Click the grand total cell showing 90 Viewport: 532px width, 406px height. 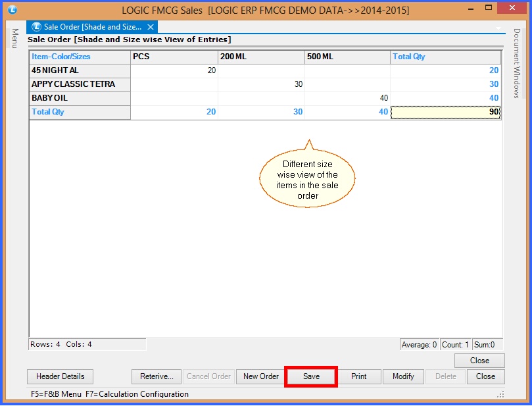pyautogui.click(x=445, y=112)
